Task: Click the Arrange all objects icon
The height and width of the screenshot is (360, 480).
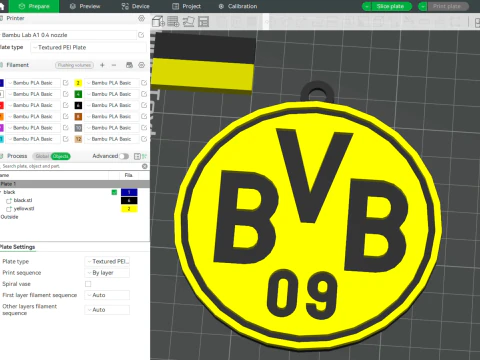Action: point(203,22)
